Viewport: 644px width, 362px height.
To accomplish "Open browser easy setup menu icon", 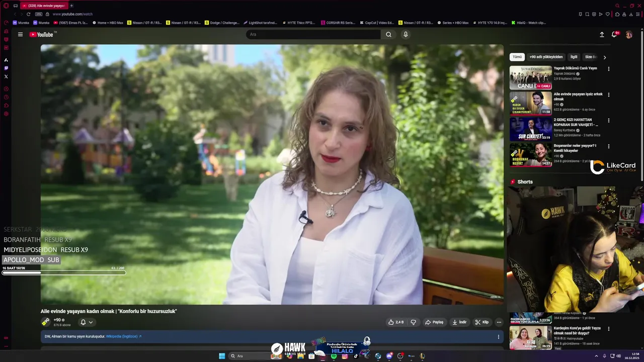I will tap(638, 14).
